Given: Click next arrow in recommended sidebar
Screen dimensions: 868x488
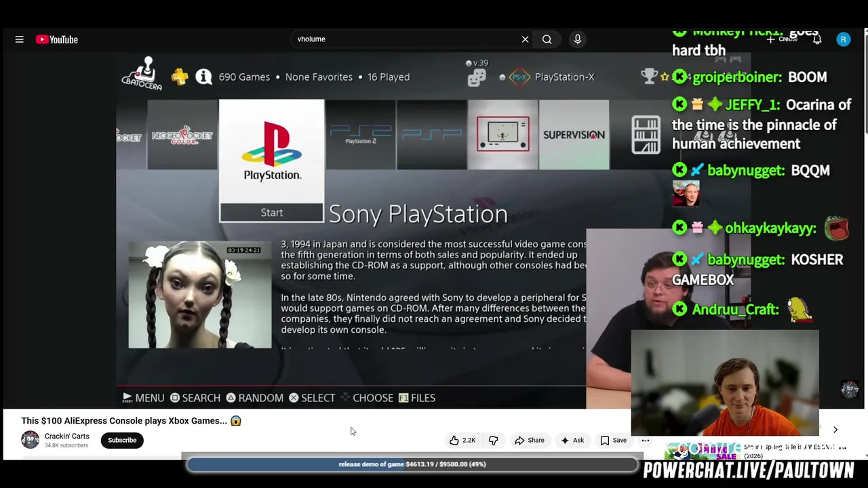Looking at the screenshot, I should click(x=835, y=430).
